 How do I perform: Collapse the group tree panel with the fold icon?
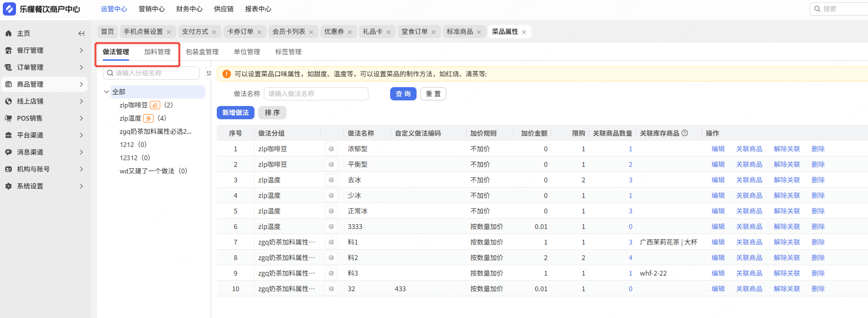click(x=209, y=73)
